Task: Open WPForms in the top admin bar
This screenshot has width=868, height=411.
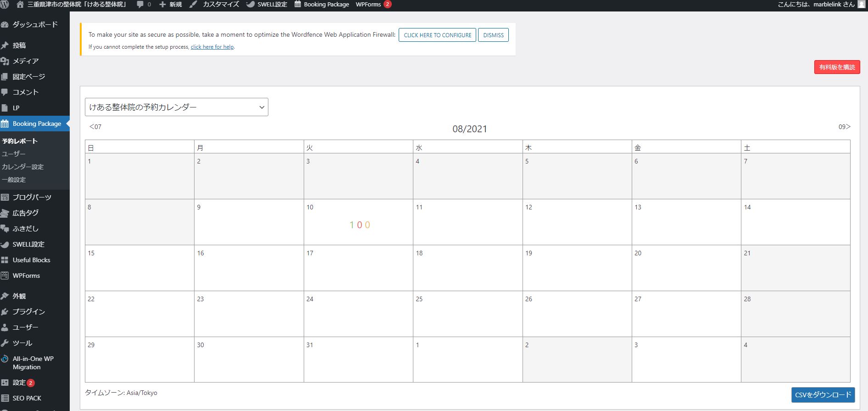Action: click(x=368, y=5)
